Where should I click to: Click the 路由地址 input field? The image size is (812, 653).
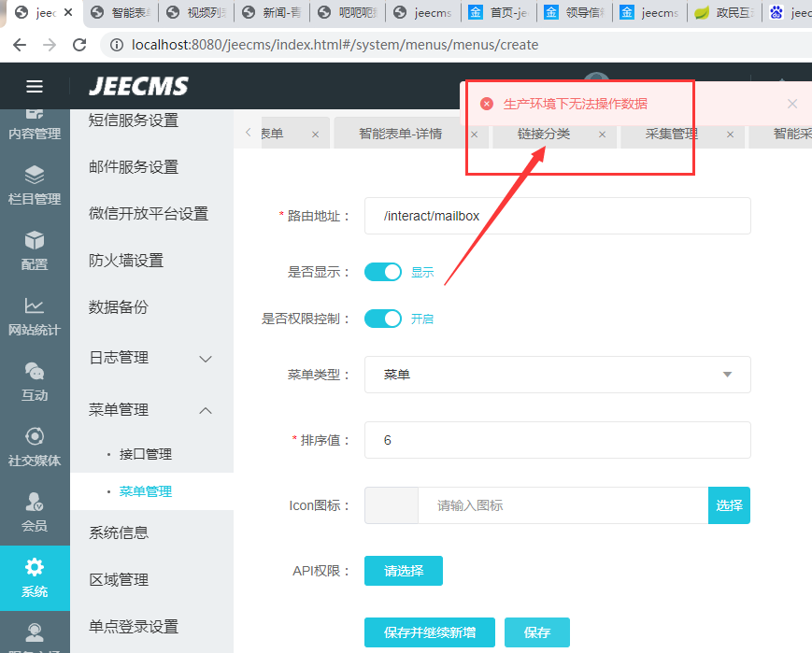click(x=558, y=216)
